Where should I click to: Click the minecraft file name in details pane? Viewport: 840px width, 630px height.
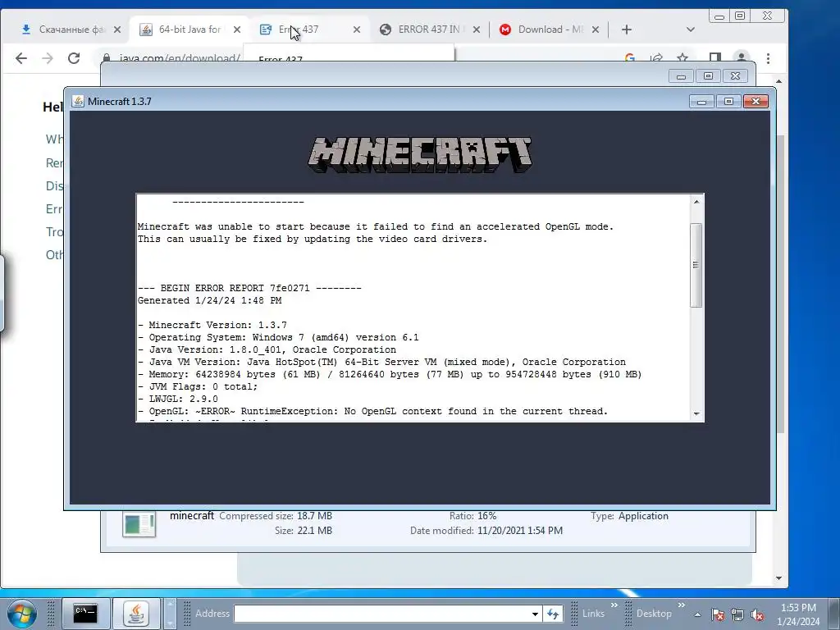192,515
